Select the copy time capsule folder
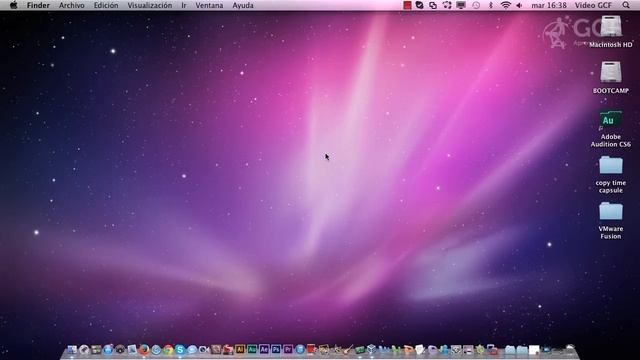Screen dimensions: 640x360 click(x=611, y=166)
